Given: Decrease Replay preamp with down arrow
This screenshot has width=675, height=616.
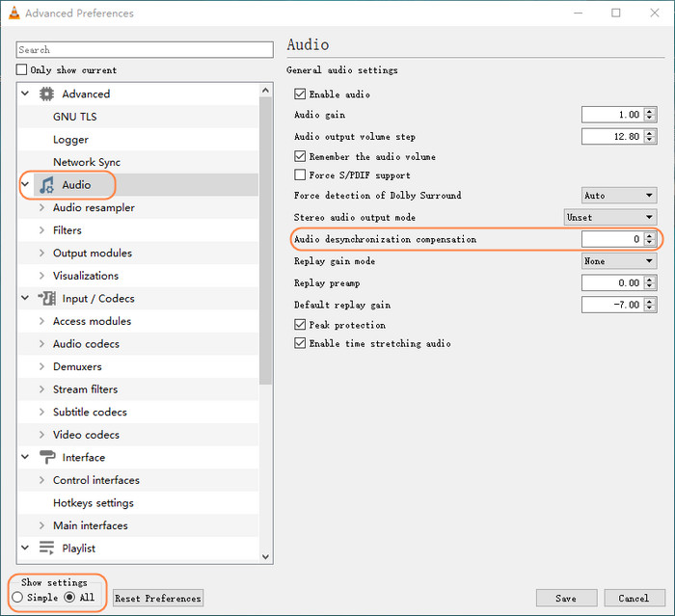Looking at the screenshot, I should coord(650,286).
